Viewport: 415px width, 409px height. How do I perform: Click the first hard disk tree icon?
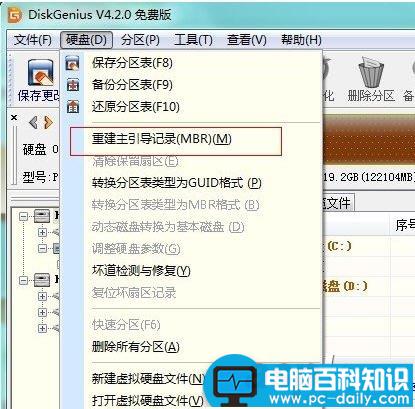coord(42,216)
